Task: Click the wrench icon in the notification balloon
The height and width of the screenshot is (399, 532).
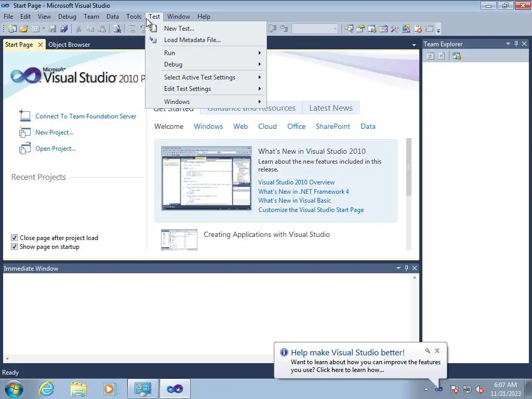Action: [428, 351]
